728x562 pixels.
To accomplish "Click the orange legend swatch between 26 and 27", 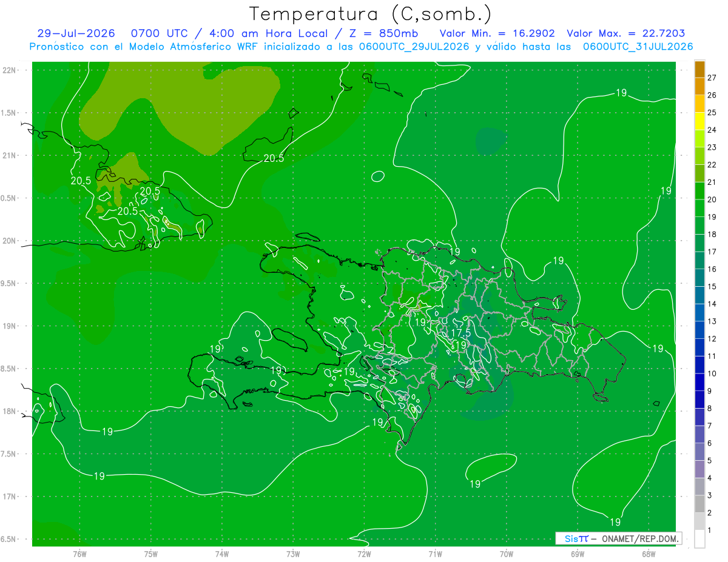I will coord(699,86).
